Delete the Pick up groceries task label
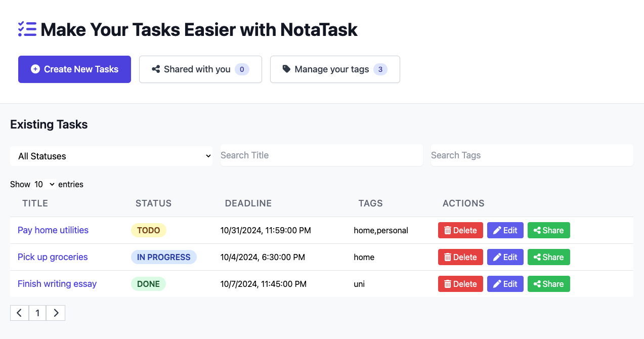This screenshot has height=339, width=644. coord(465,257)
